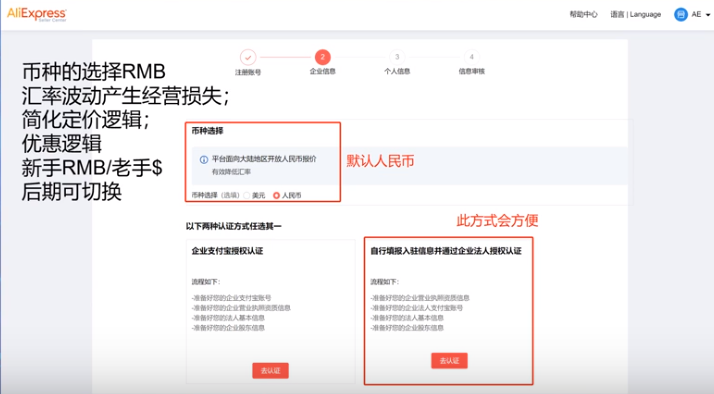Screen dimensions: 714x394
Task: Click the text 有效降低汇率
Action: pyautogui.click(x=231, y=172)
